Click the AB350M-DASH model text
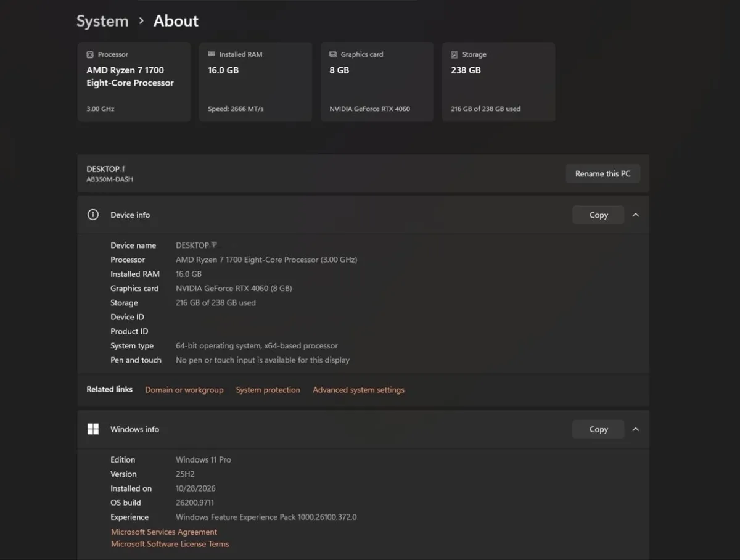The height and width of the screenshot is (560, 740). tap(110, 179)
